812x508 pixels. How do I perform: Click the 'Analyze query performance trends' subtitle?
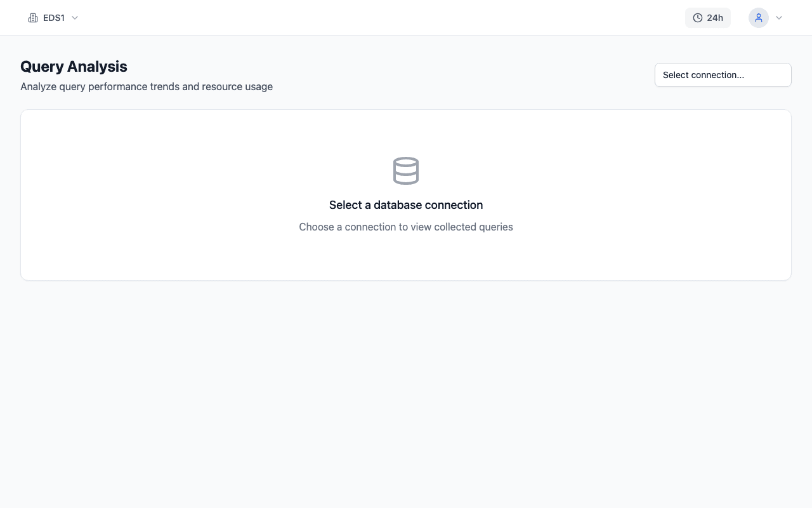(x=100, y=86)
